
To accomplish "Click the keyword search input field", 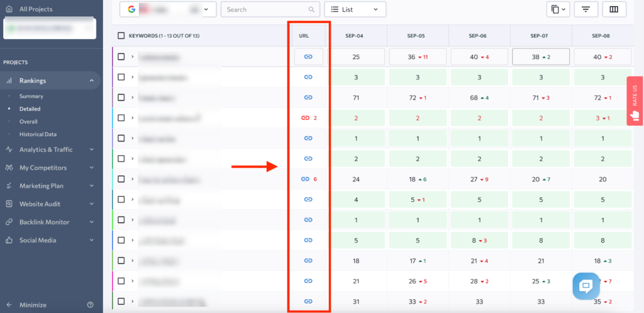I will point(264,9).
